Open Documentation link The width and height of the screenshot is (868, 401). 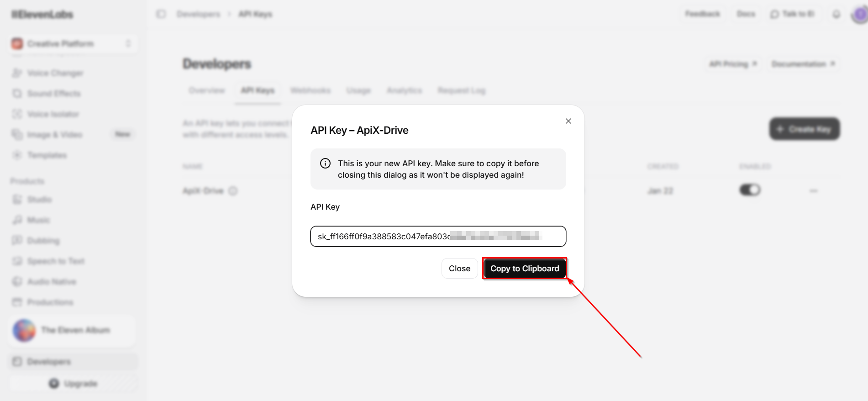[803, 64]
